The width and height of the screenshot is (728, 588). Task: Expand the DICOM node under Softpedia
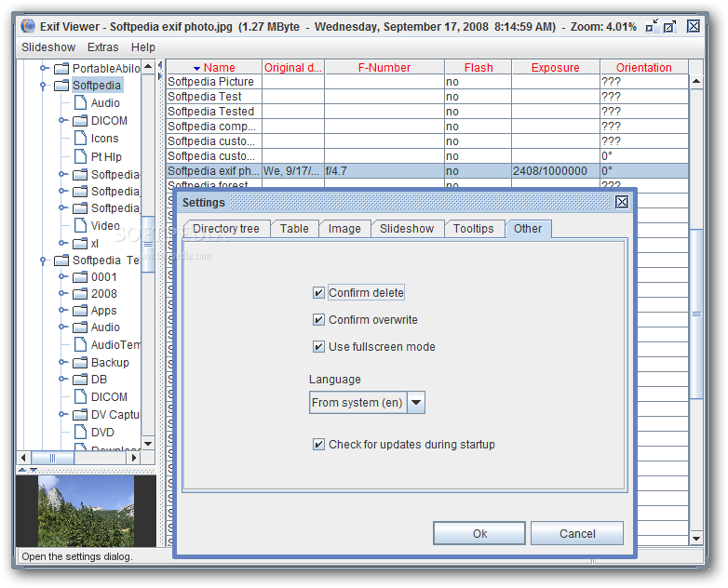pyautogui.click(x=62, y=120)
